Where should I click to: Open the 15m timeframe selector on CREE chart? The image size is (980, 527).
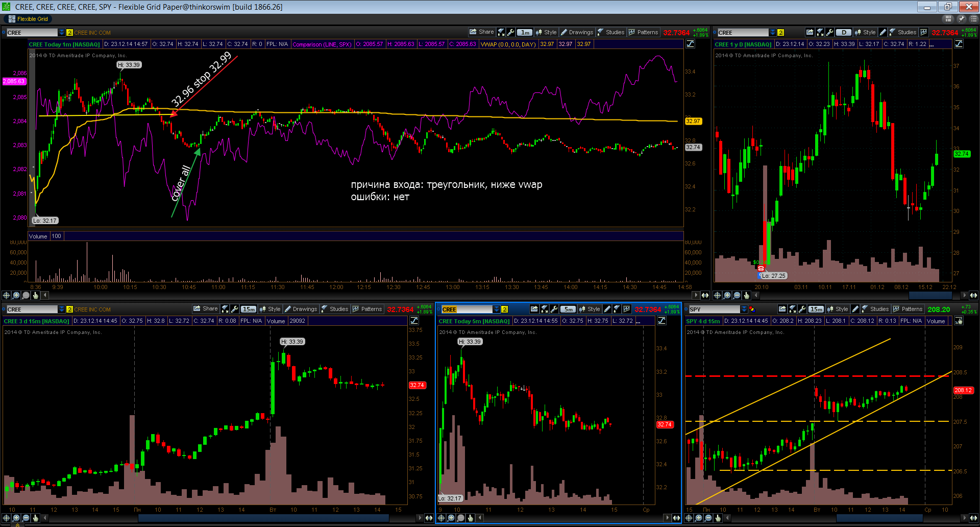pos(249,309)
